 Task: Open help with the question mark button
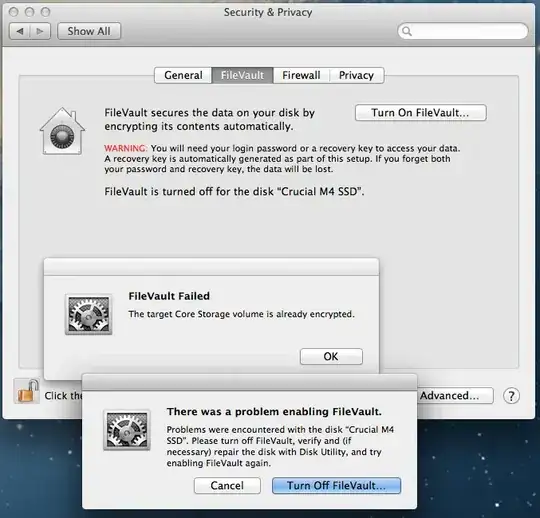pyautogui.click(x=511, y=396)
